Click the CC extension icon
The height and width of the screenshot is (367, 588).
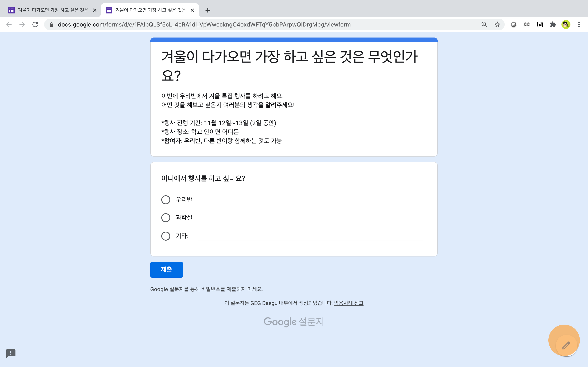click(527, 24)
